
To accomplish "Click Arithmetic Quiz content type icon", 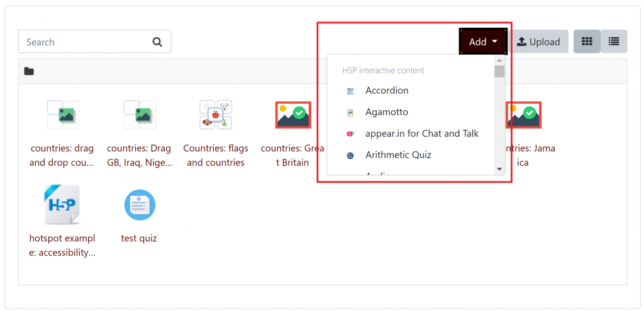I will (350, 155).
